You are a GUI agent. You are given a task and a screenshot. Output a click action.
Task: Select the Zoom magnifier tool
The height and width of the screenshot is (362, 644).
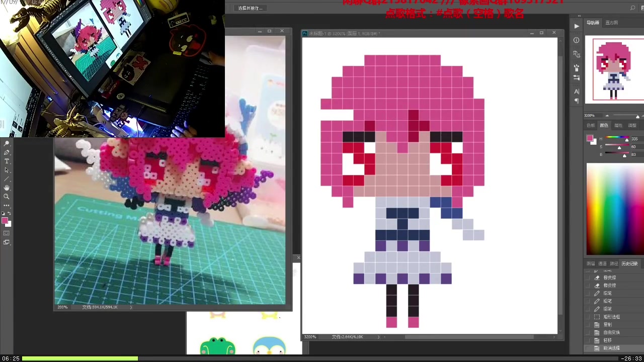click(x=7, y=197)
